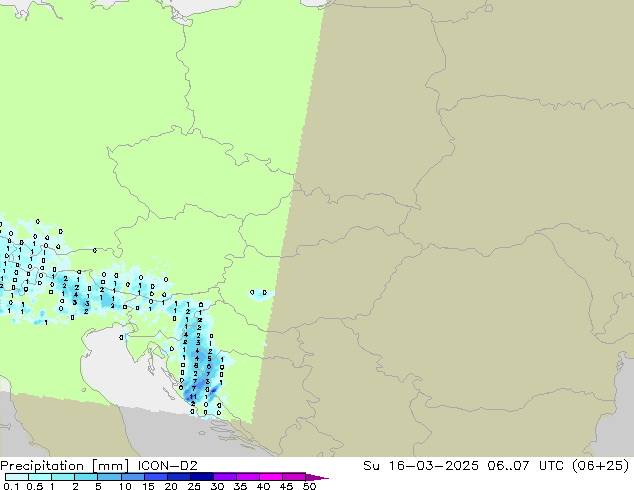Click the 0.1–0.5 mm legend swatch
634x490 pixels.
point(17,477)
